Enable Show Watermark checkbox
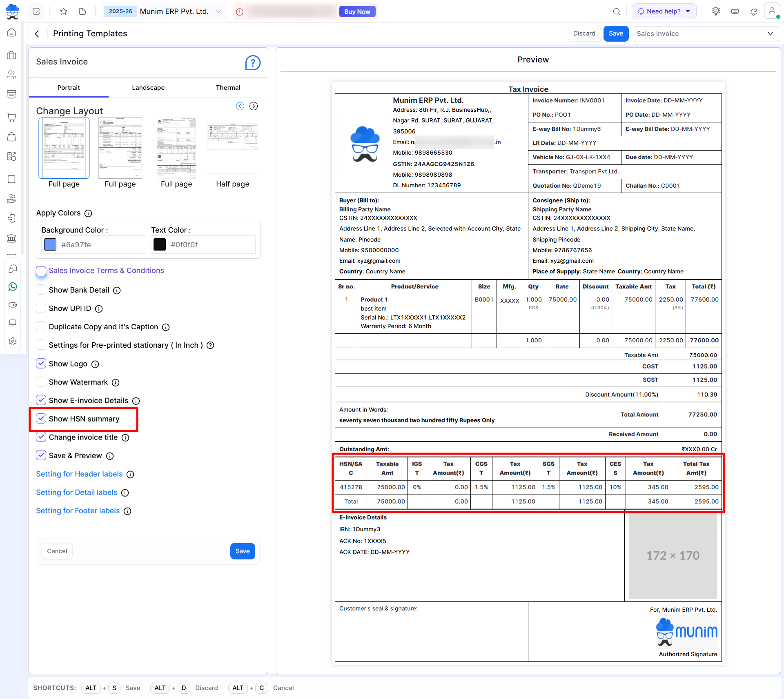 pyautogui.click(x=41, y=382)
